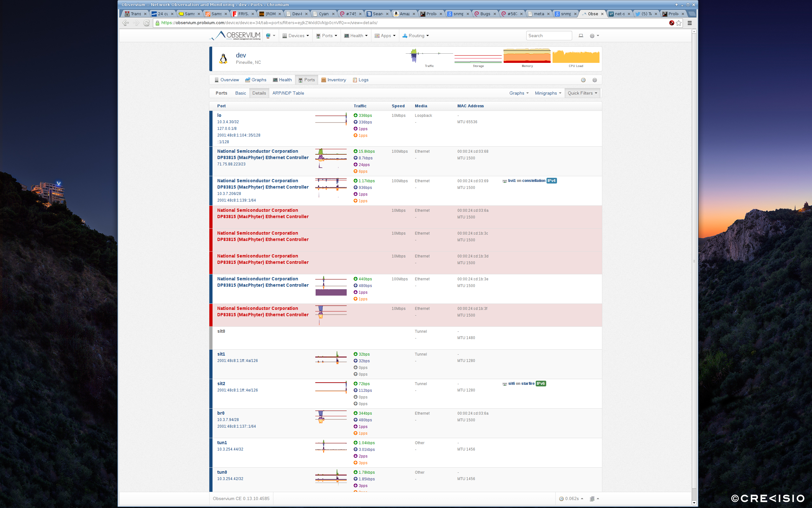Click the page vertical scrollbar
Image resolution: width=812 pixels, height=508 pixels.
point(694,261)
